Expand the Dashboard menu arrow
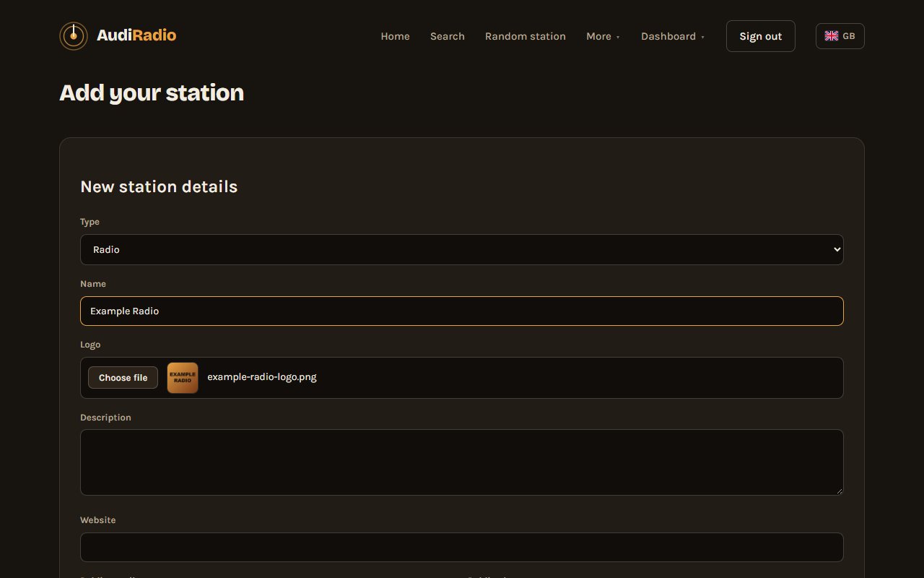Image resolution: width=924 pixels, height=578 pixels. pyautogui.click(x=702, y=37)
